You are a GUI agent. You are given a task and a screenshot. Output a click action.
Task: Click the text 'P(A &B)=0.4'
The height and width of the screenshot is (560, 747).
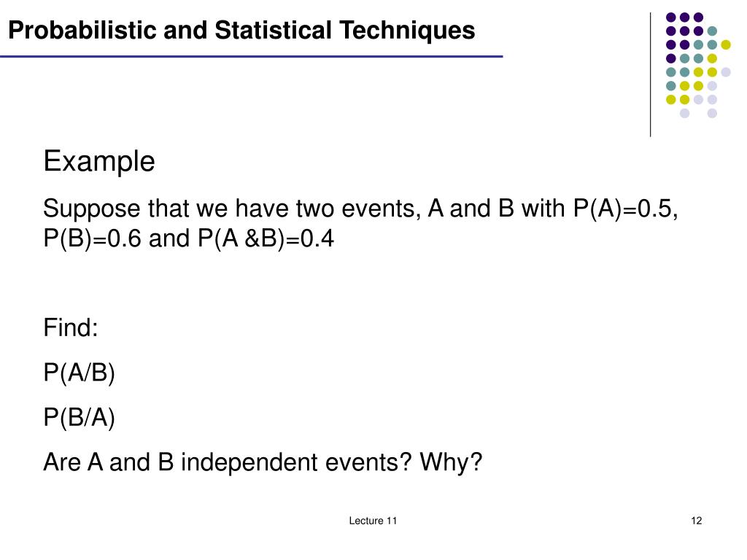click(x=266, y=238)
